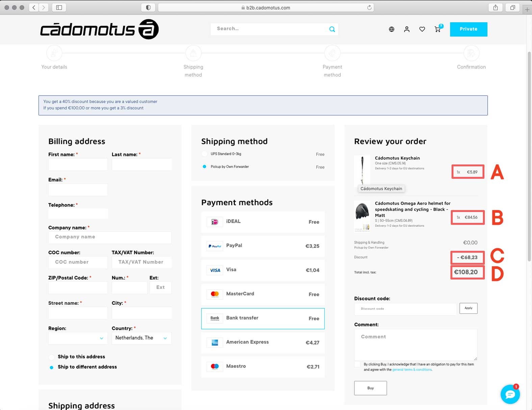Open the live chat bubble
The width and height of the screenshot is (532, 410).
510,394
